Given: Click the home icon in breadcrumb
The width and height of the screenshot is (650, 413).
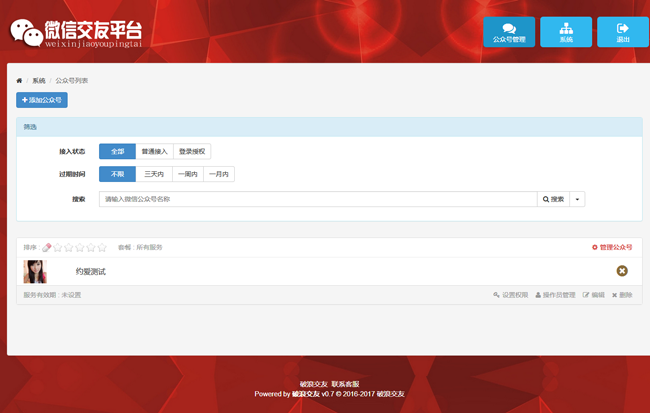Looking at the screenshot, I should pyautogui.click(x=19, y=80).
